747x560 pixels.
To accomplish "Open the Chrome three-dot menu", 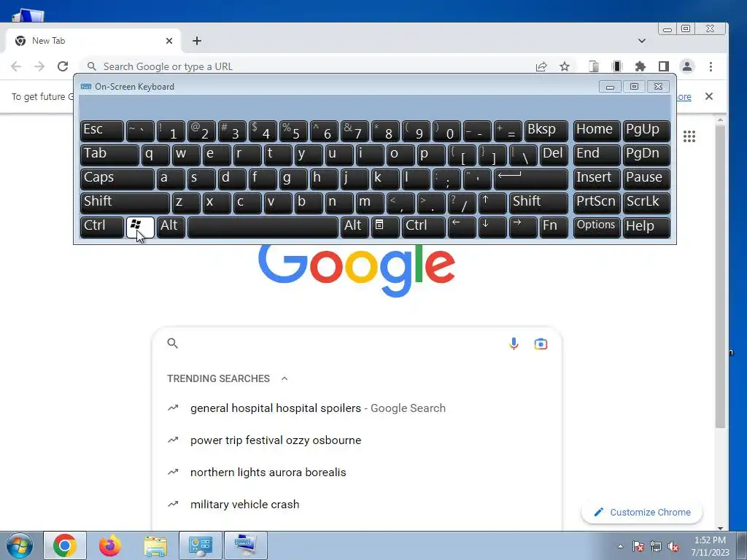I will tap(711, 66).
